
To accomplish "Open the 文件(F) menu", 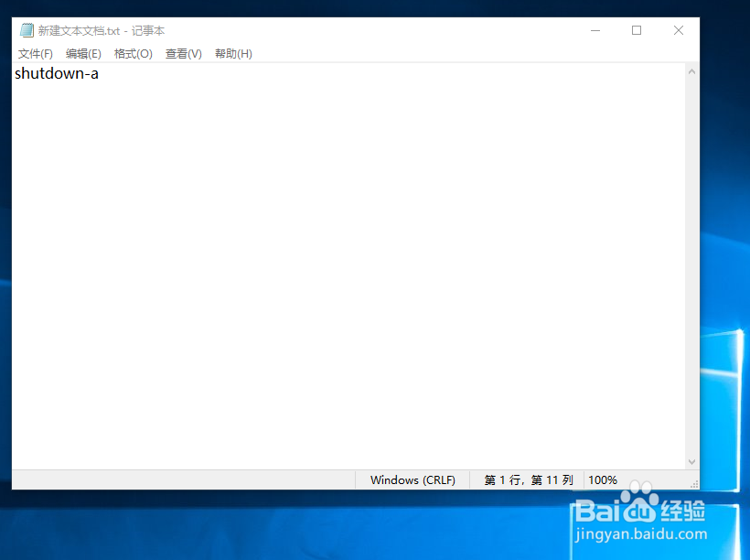I will (x=36, y=53).
